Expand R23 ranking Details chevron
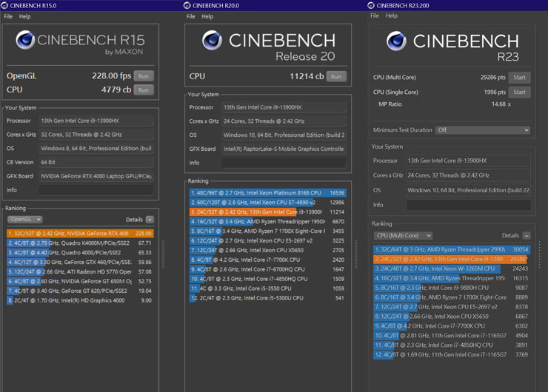548x392 pixels. tap(527, 236)
